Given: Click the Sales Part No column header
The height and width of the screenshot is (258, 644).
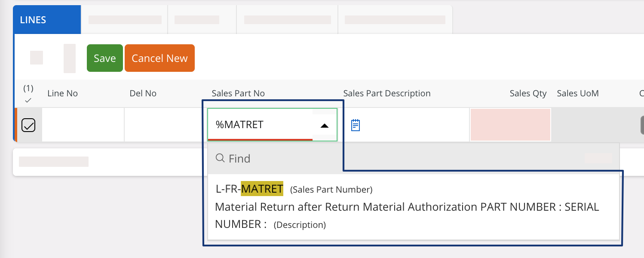Looking at the screenshot, I should [238, 93].
